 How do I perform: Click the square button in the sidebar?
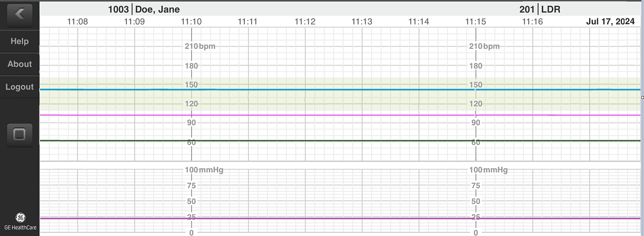[x=19, y=135]
